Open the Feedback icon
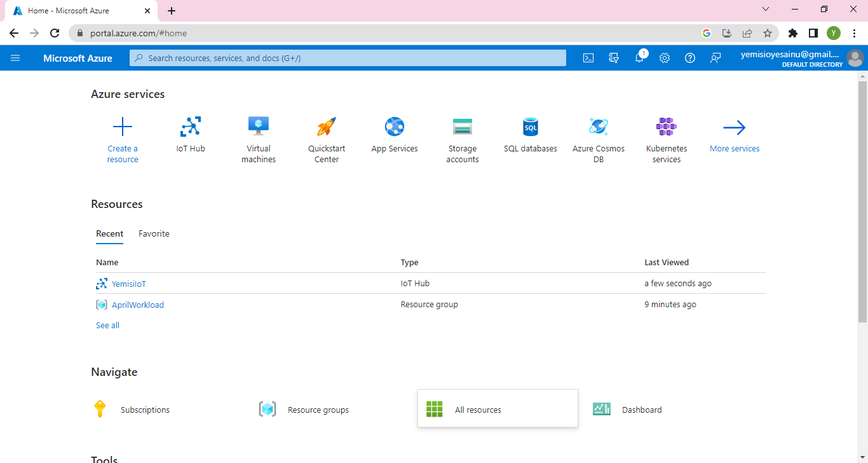The image size is (868, 463). [x=715, y=58]
